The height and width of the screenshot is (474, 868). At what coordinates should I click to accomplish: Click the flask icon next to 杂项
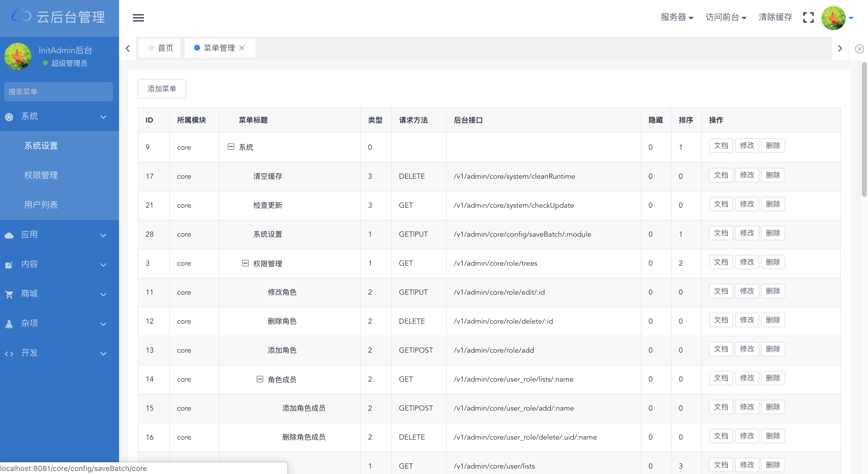point(9,324)
